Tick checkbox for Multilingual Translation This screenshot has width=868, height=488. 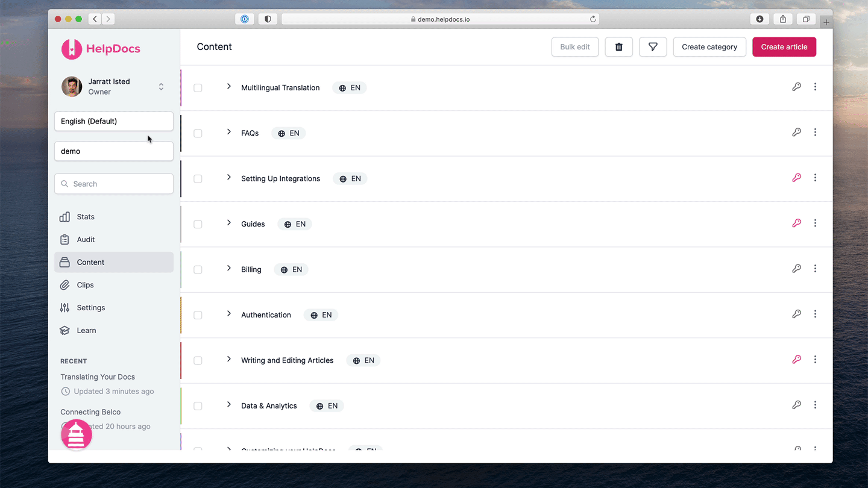pyautogui.click(x=198, y=88)
